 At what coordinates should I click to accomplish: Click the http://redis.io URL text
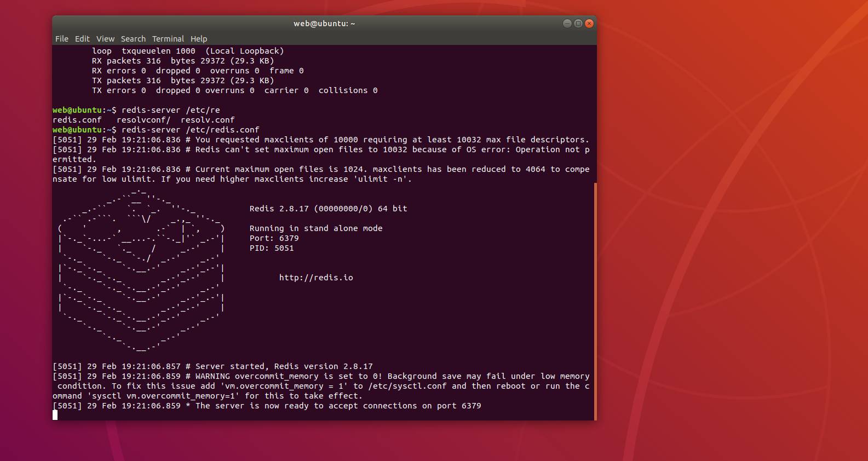pyautogui.click(x=316, y=278)
